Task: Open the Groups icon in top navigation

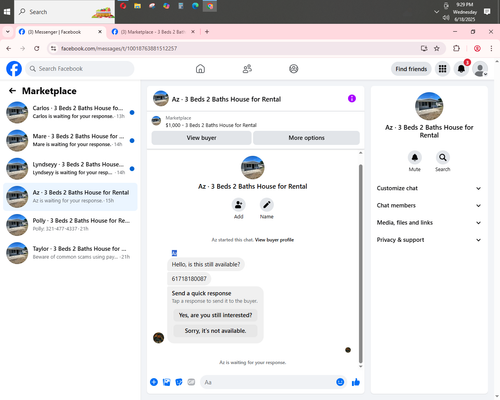Action: tap(294, 69)
